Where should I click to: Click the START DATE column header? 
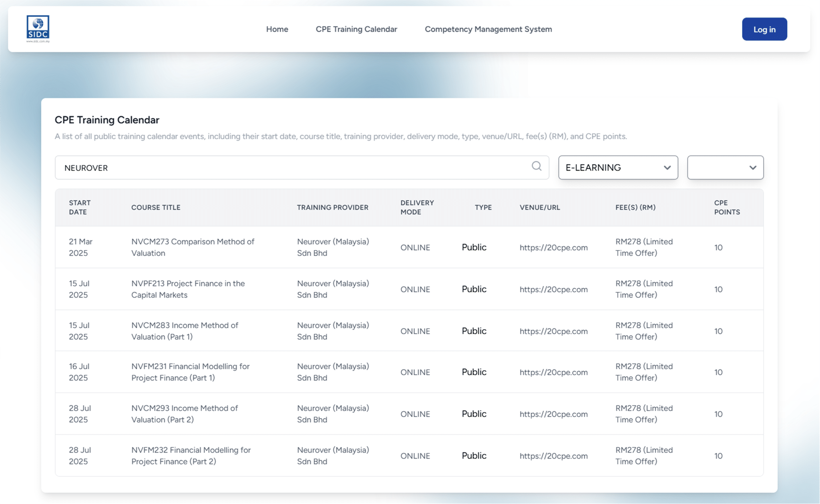click(80, 207)
